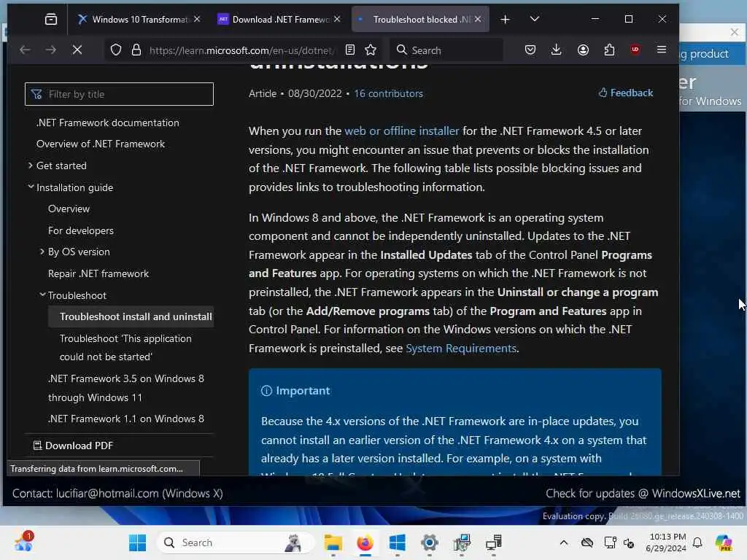Open .NET Framework 3.5 on Windows 8 page
This screenshot has height=560, width=747.
coord(125,388)
